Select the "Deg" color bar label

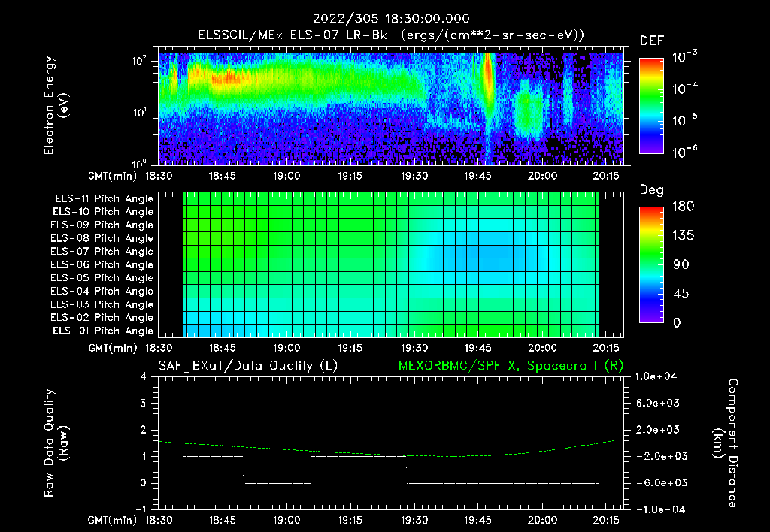point(651,190)
